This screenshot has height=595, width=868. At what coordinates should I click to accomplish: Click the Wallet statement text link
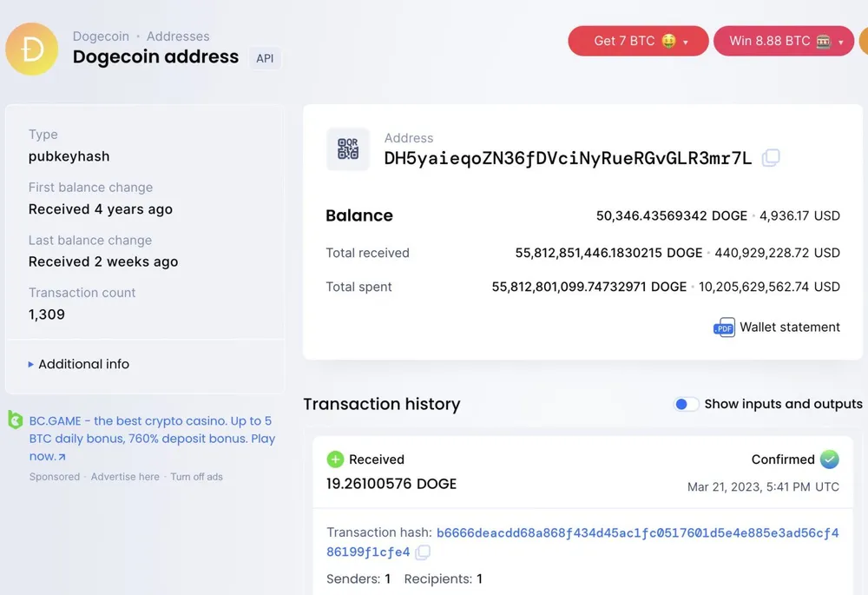[x=789, y=327]
